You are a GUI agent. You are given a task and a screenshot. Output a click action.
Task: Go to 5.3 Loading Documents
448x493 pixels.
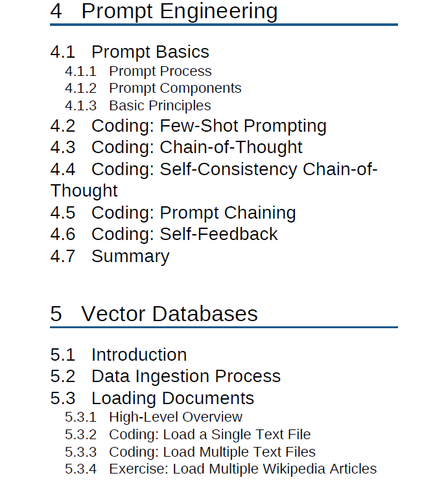pos(152,398)
